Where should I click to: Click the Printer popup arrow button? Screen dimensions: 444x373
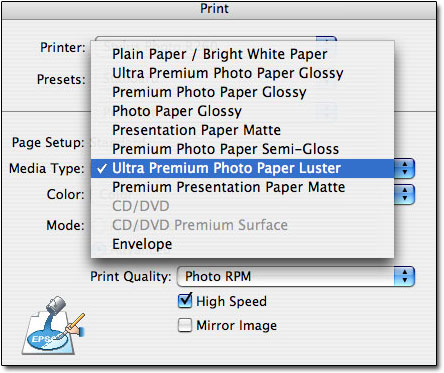pyautogui.click(x=326, y=39)
